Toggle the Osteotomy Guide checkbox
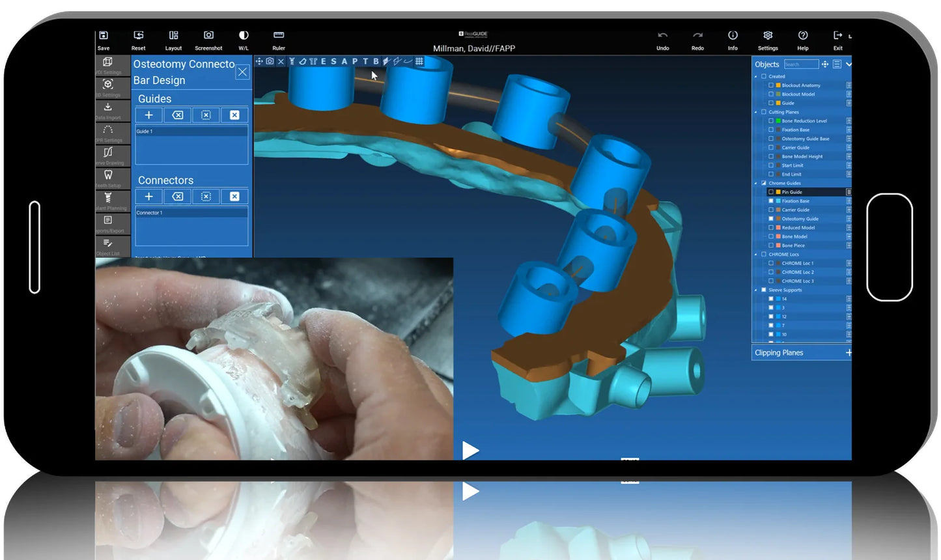Viewport: 941px width, 560px height. (771, 219)
